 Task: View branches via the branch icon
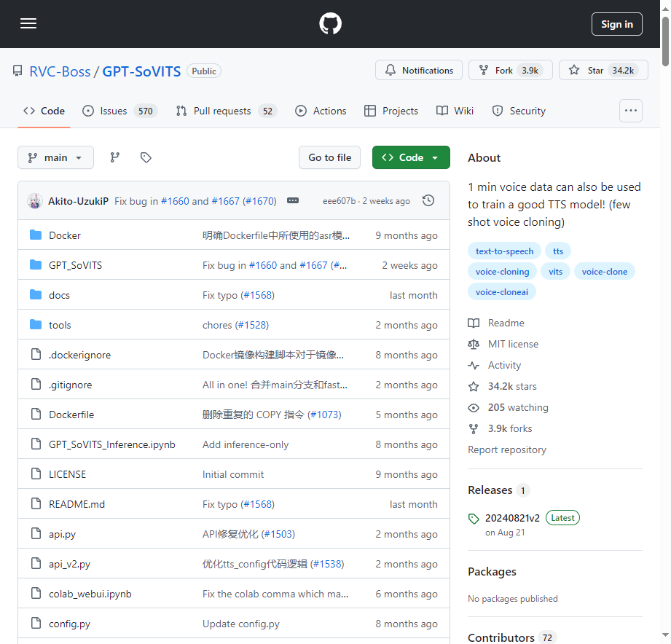[x=114, y=157]
